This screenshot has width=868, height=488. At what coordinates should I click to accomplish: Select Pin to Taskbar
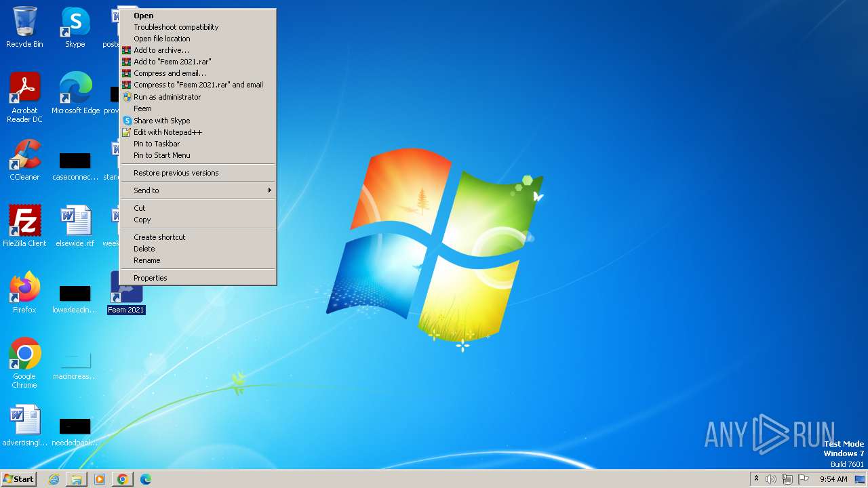tap(198, 144)
